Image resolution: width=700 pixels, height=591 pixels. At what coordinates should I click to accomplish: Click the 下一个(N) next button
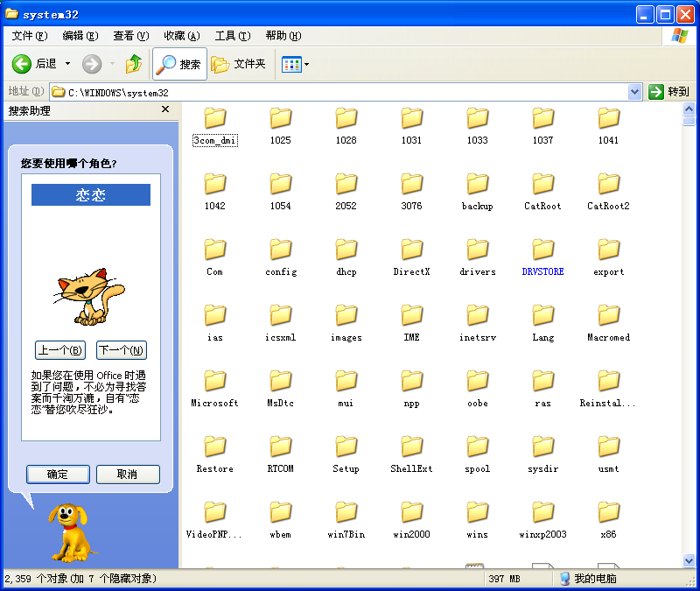(x=122, y=349)
